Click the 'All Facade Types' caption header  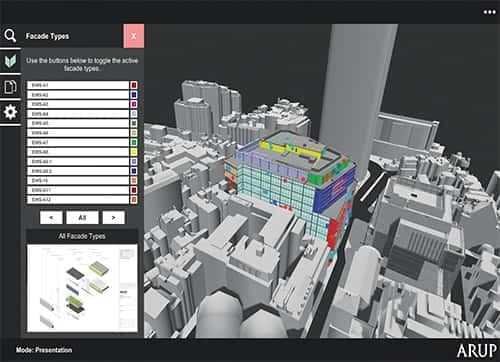click(x=82, y=236)
